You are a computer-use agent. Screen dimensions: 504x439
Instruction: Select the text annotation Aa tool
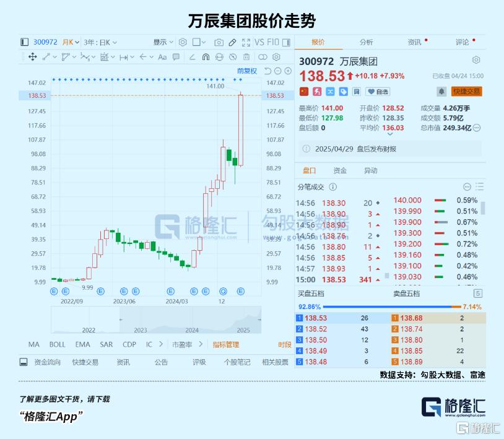pyautogui.click(x=162, y=57)
